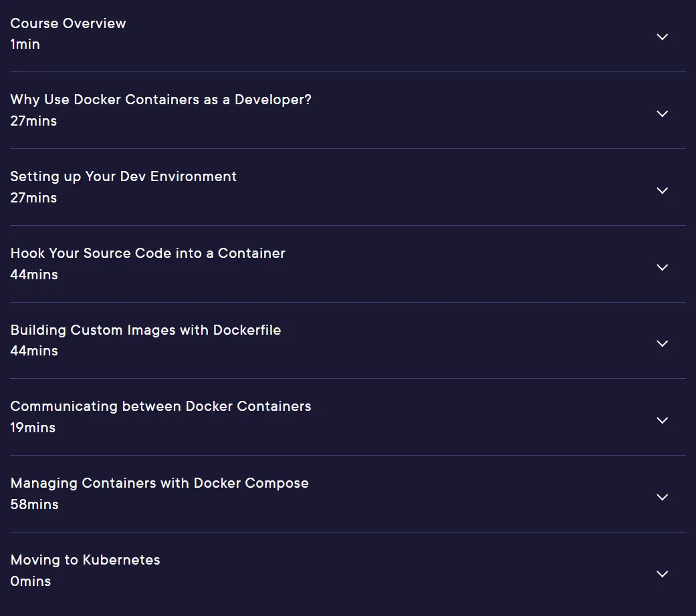
Task: Select 'Hook Your Source Code into a Container' title
Action: click(x=148, y=253)
